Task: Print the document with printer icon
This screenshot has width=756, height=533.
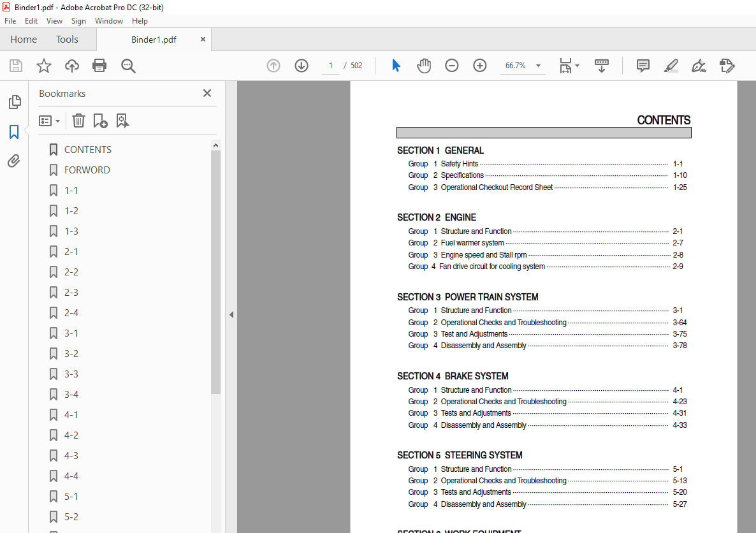Action: [99, 66]
